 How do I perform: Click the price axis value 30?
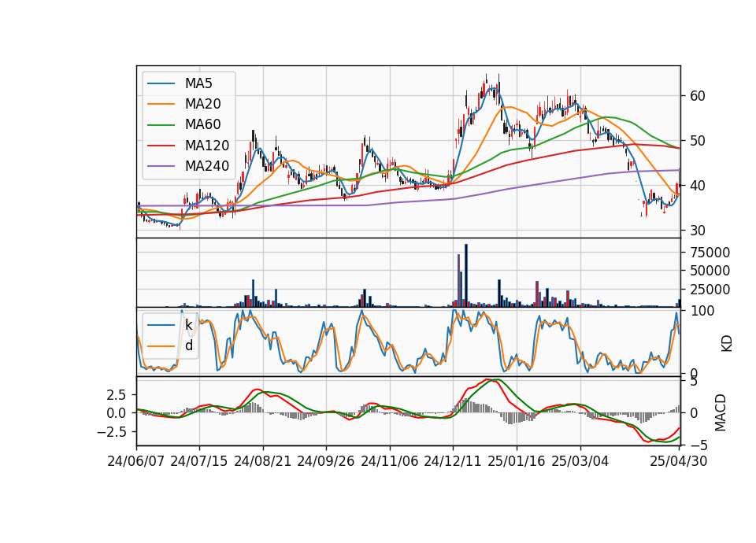(x=698, y=231)
